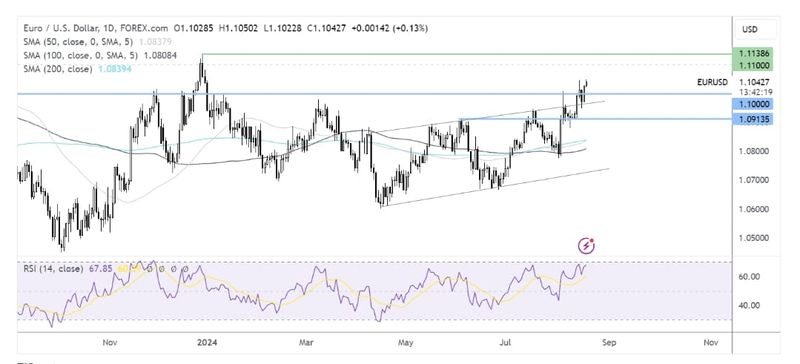Click the EURUSD symbol label
This screenshot has width=800, height=364.
pos(713,82)
